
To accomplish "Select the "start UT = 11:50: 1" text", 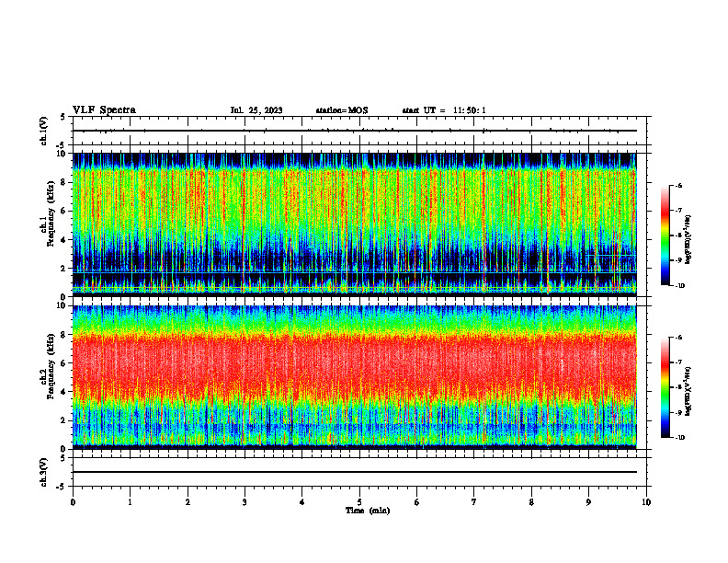I will tap(444, 110).
